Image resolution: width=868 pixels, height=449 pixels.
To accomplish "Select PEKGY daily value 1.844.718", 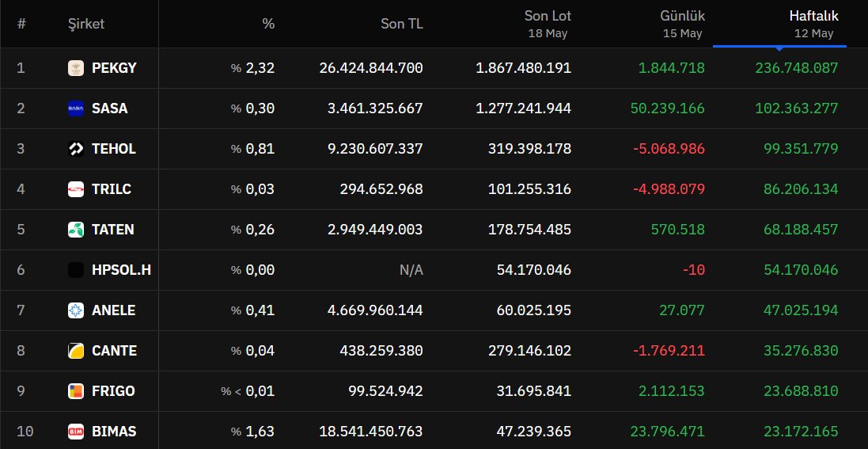I will click(x=672, y=68).
